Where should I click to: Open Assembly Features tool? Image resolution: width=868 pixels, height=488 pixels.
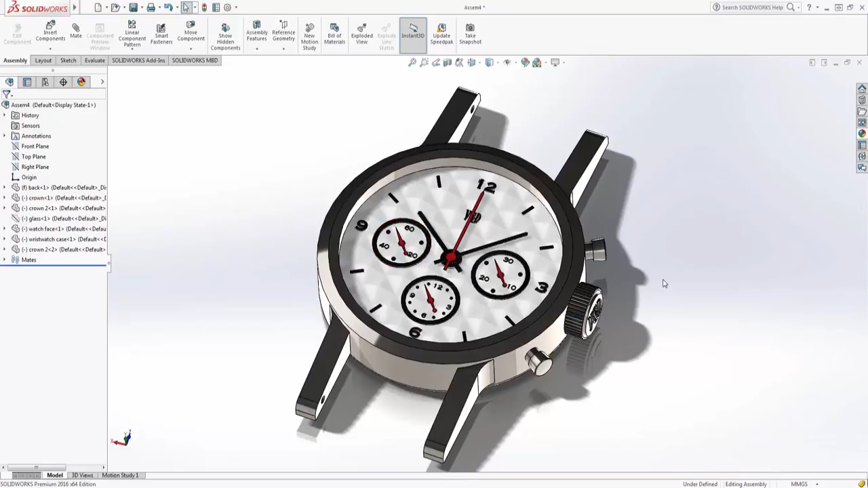(x=256, y=32)
